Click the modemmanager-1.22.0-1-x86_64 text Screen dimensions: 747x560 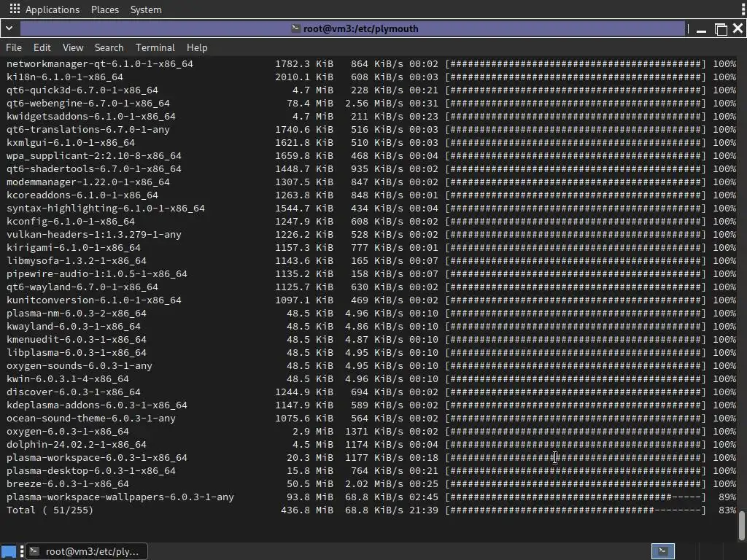(x=88, y=182)
